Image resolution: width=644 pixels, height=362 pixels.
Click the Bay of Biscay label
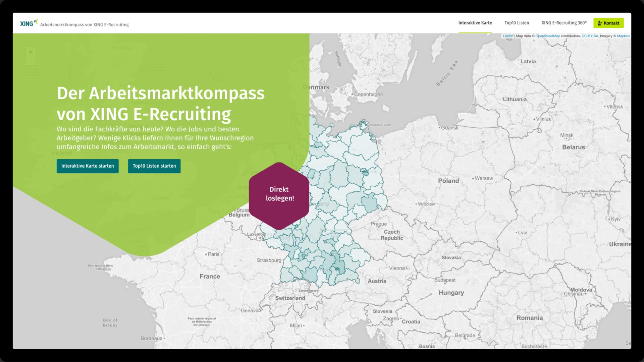[110, 322]
